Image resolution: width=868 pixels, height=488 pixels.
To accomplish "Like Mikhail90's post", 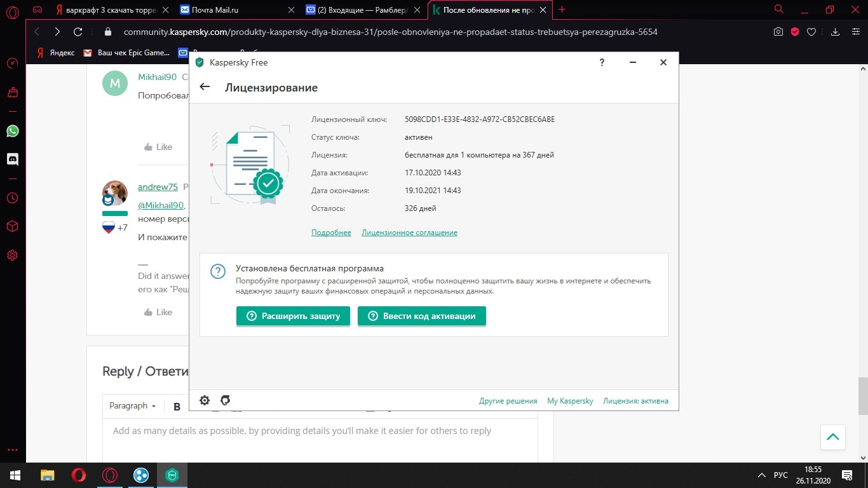I will 158,147.
